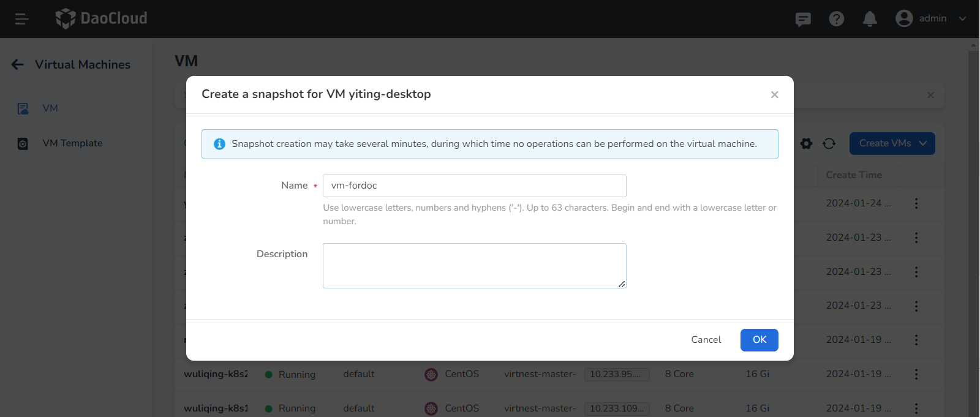The height and width of the screenshot is (417, 980).
Task: Click the table settings gear icon
Action: click(x=806, y=143)
